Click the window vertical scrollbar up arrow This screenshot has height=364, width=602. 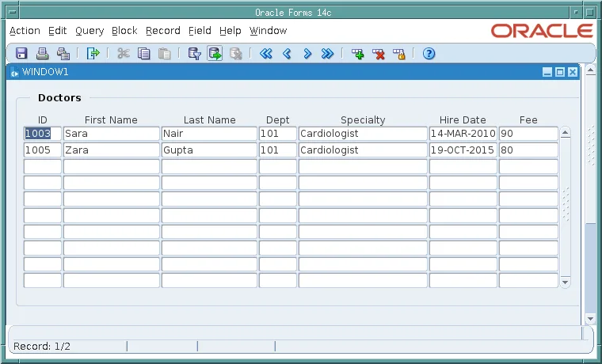coord(590,70)
